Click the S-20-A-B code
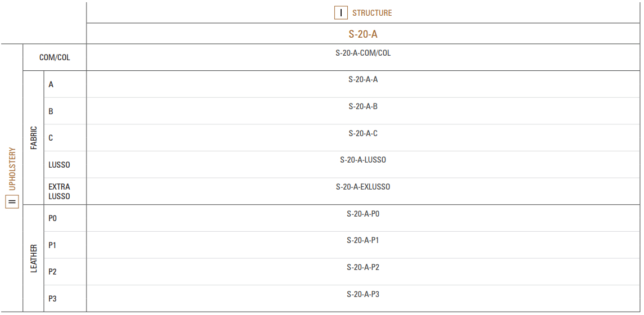 (x=363, y=106)
